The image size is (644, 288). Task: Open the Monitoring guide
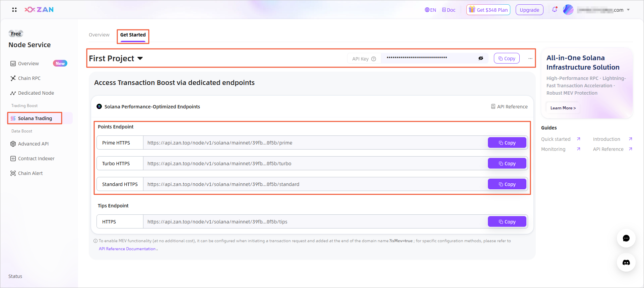561,149
